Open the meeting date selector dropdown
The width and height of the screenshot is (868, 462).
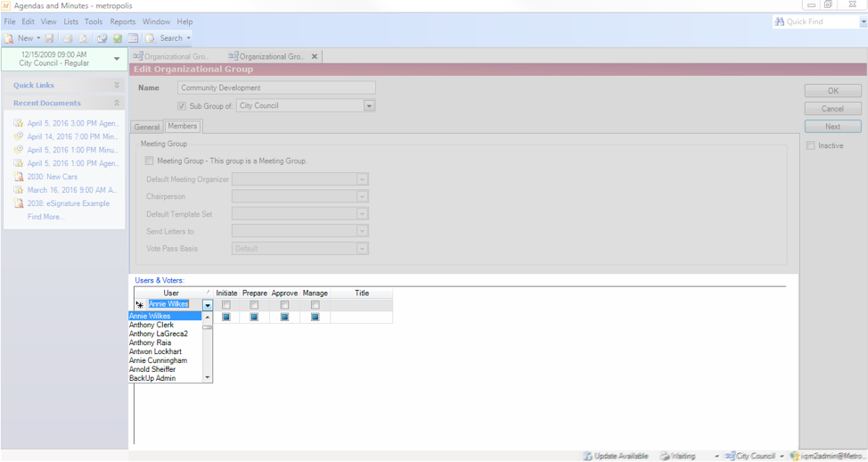(117, 59)
